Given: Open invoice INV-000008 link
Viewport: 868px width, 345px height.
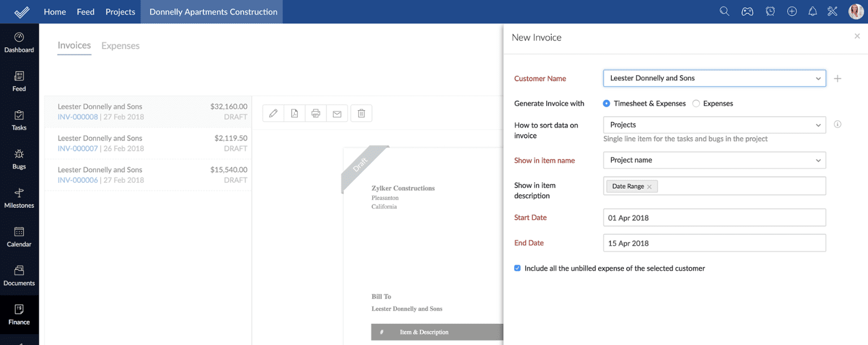Looking at the screenshot, I should [x=78, y=117].
